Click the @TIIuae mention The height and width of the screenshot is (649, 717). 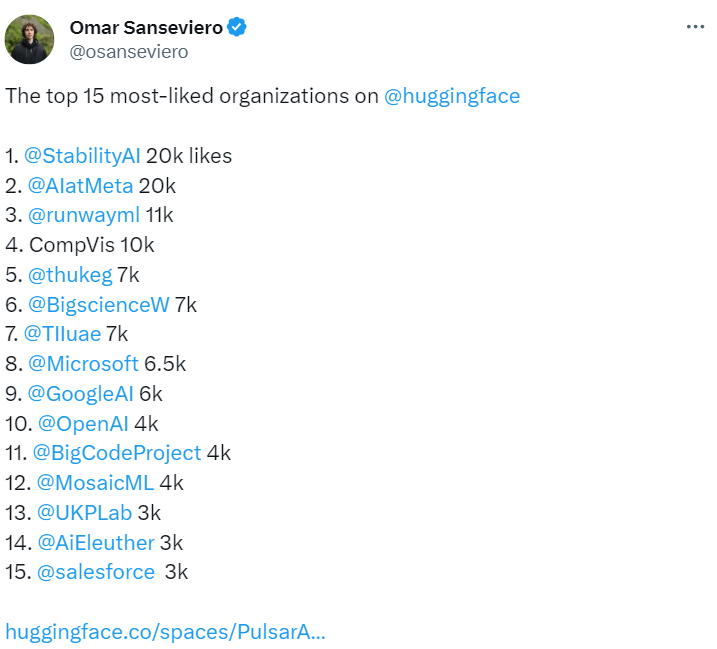(62, 334)
